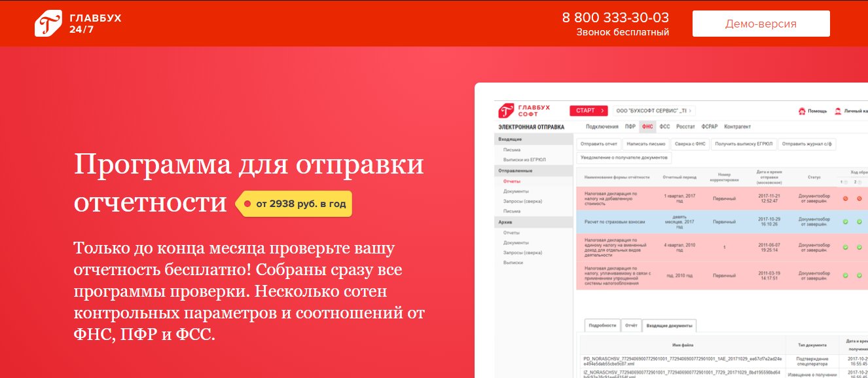Click the Главбух Софт logo in the app preview

point(525,111)
